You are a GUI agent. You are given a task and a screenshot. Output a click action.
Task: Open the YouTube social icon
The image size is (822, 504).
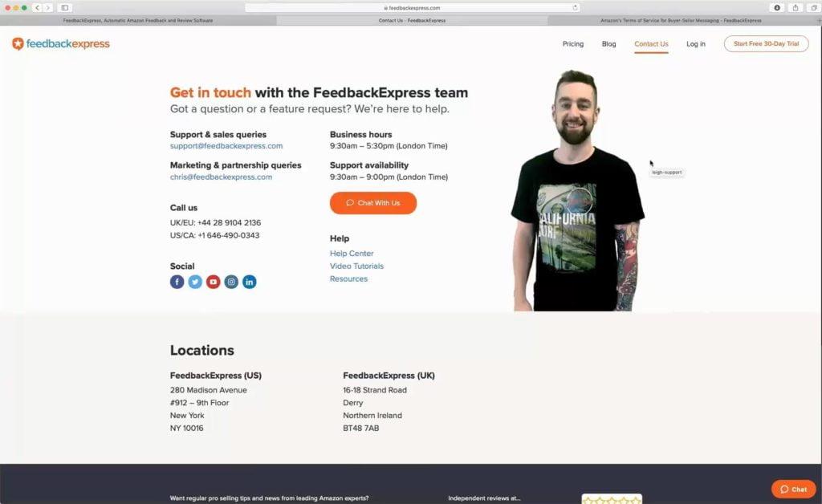pyautogui.click(x=213, y=282)
